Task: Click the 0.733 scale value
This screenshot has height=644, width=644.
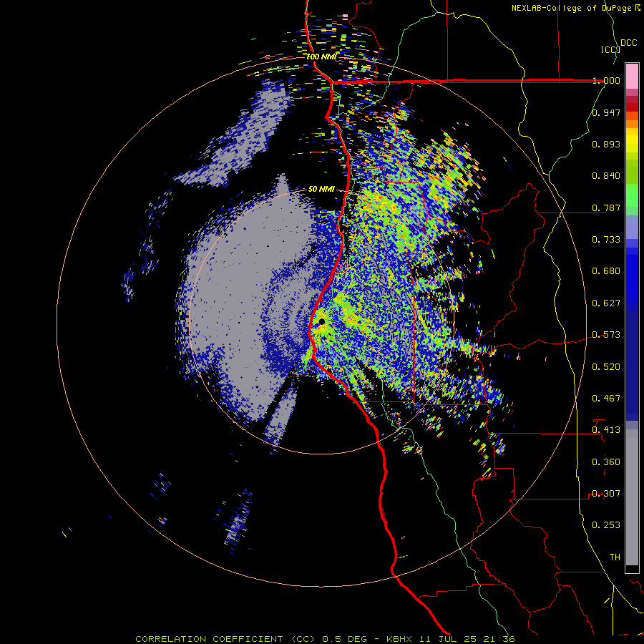Action: [x=606, y=240]
